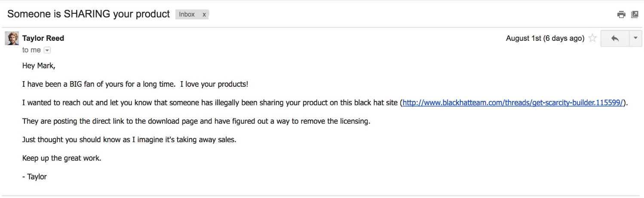Click the date August 1st (6 days ago)
Screen dimensions: 644x198
coord(545,38)
